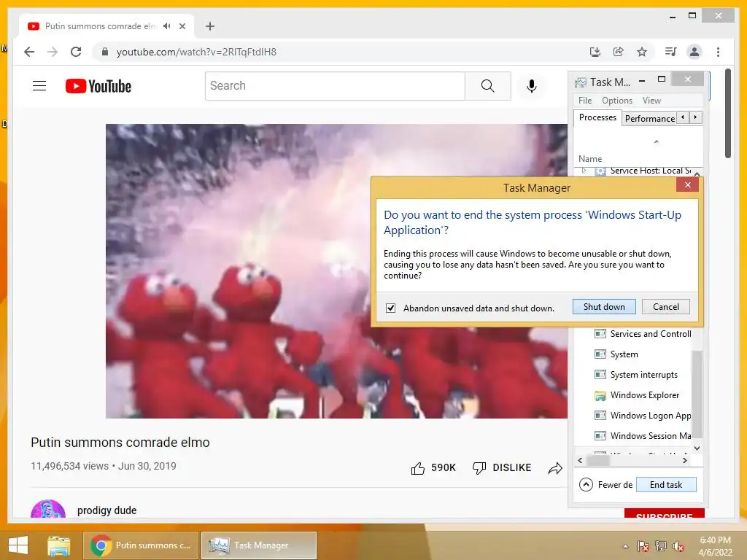Viewport: 747px width, 560px height.
Task: Click the process list horizontal scrollbar thumb
Action: [x=598, y=461]
